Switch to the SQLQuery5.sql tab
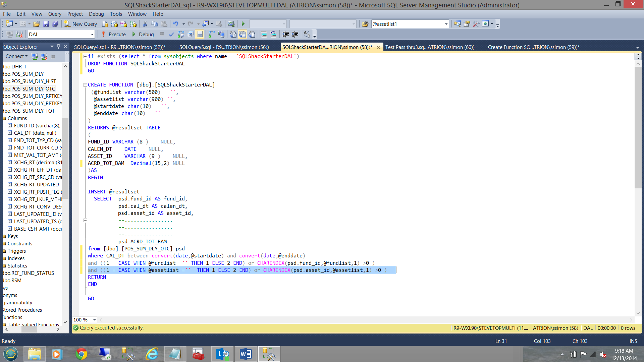 224,47
